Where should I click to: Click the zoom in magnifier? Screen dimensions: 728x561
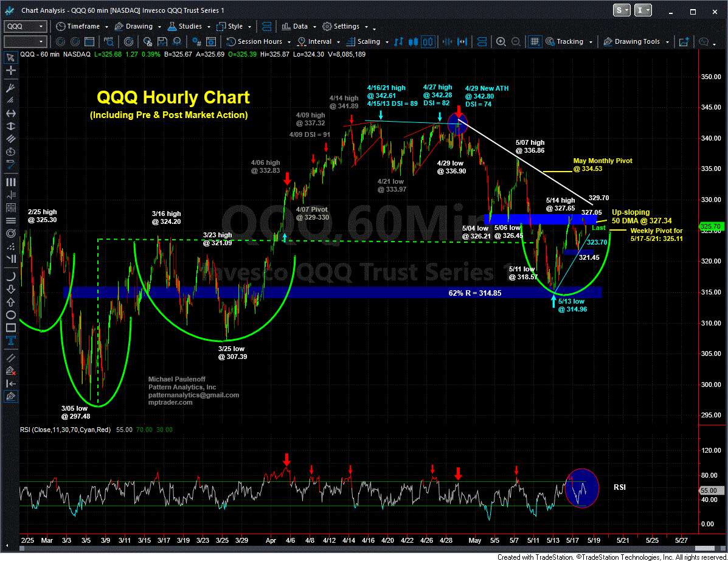pyautogui.click(x=501, y=42)
